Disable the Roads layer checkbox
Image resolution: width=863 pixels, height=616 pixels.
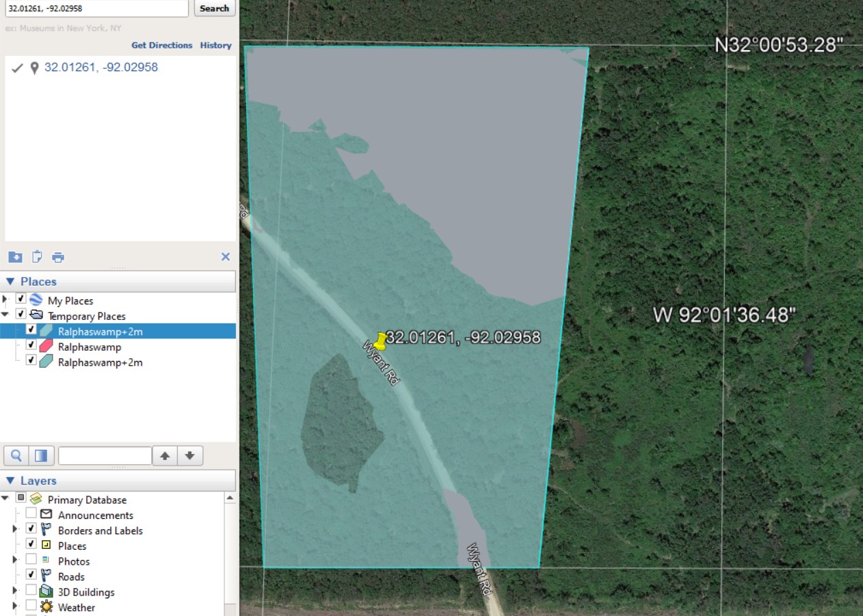31,575
